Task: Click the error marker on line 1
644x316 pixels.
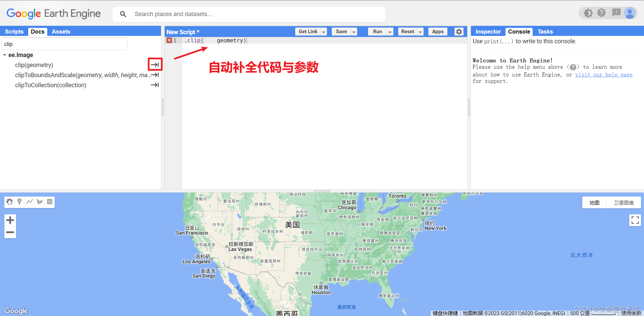Action: point(169,40)
